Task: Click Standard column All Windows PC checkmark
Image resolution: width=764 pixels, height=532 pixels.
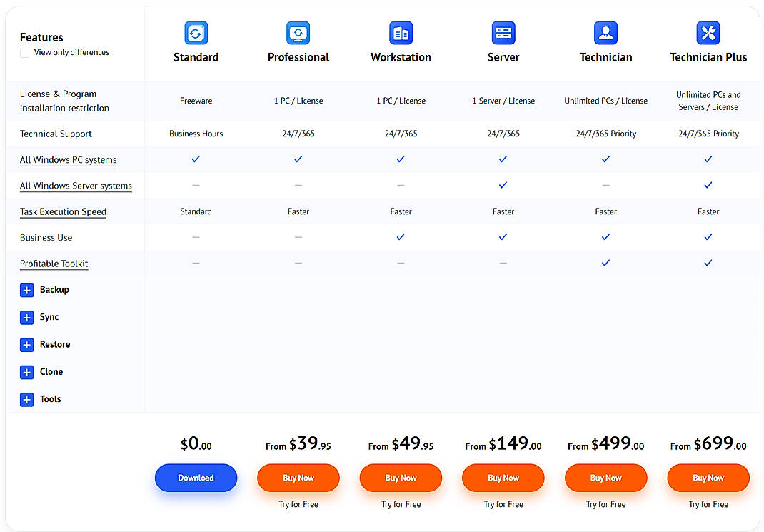Action: [x=196, y=159]
